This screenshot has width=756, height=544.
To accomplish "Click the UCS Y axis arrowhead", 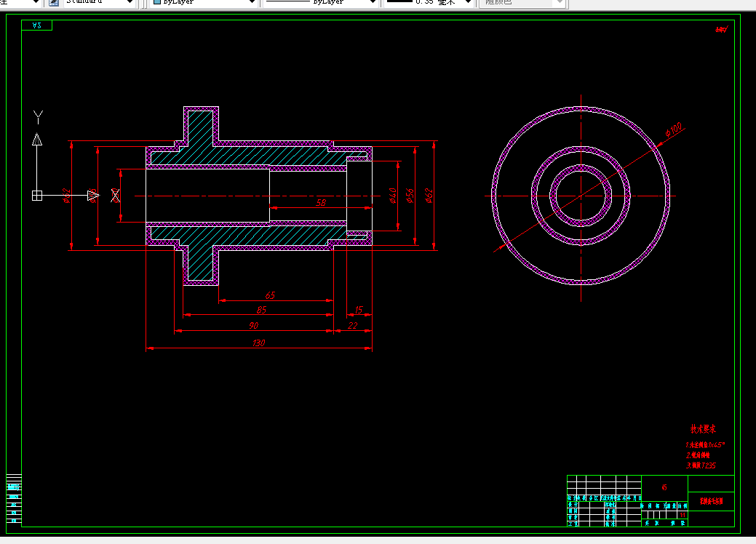I will pyautogui.click(x=37, y=139).
